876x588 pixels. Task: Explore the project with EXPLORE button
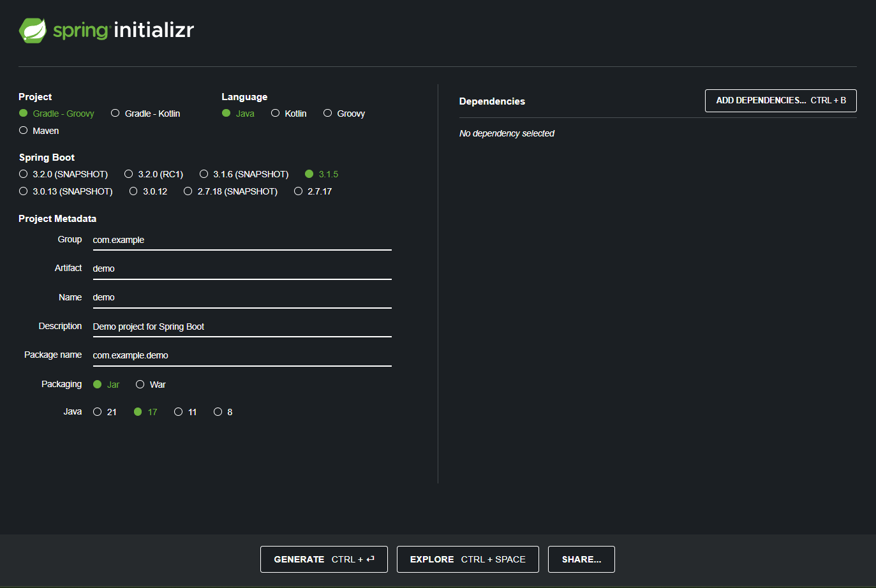(468, 559)
